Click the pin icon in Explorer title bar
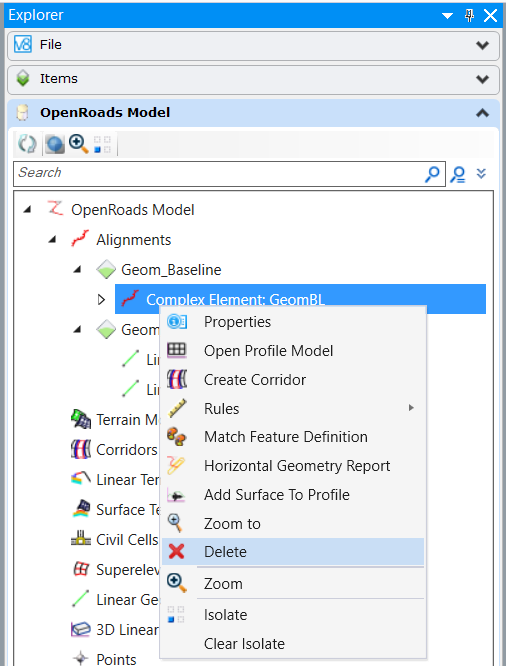506x666 pixels. click(469, 16)
